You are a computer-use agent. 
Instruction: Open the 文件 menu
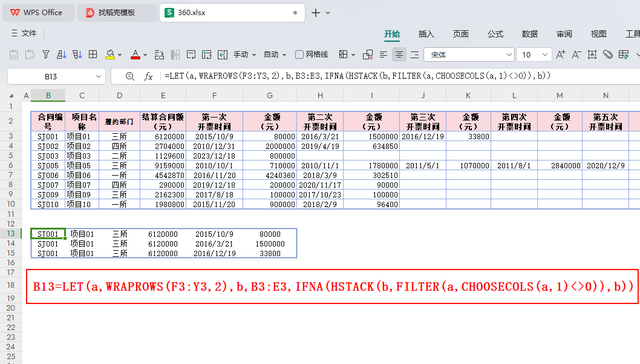pyautogui.click(x=24, y=33)
